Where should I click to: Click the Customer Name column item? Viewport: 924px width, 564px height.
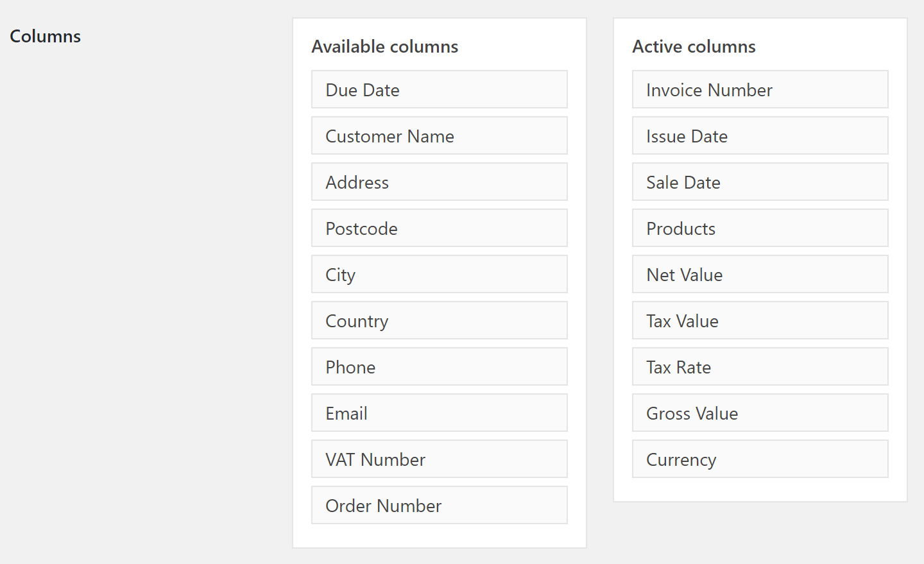coord(439,136)
